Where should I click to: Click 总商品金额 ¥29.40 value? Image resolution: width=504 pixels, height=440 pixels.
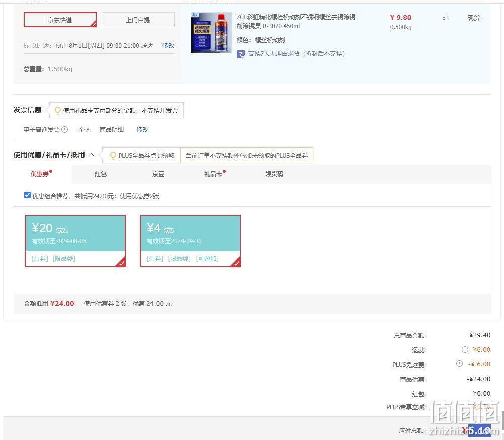tap(480, 335)
